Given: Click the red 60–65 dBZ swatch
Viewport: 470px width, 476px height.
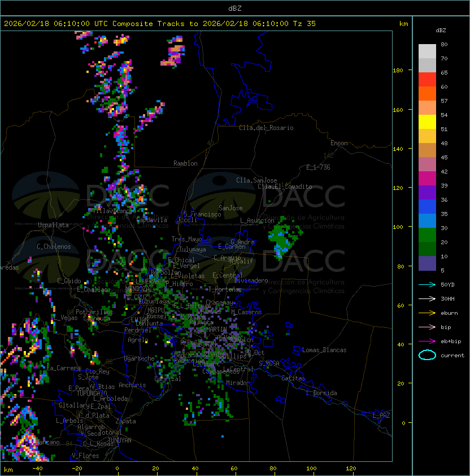Looking at the screenshot, I should click(x=427, y=80).
